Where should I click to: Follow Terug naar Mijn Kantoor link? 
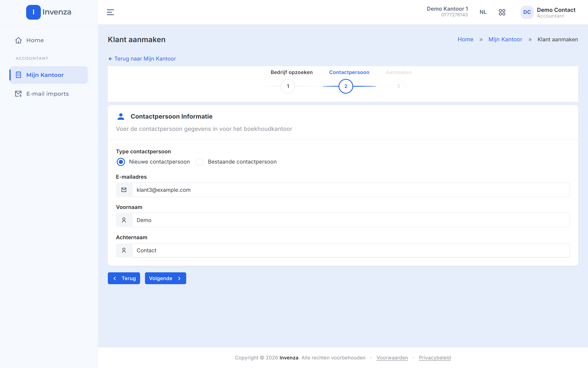click(x=142, y=59)
